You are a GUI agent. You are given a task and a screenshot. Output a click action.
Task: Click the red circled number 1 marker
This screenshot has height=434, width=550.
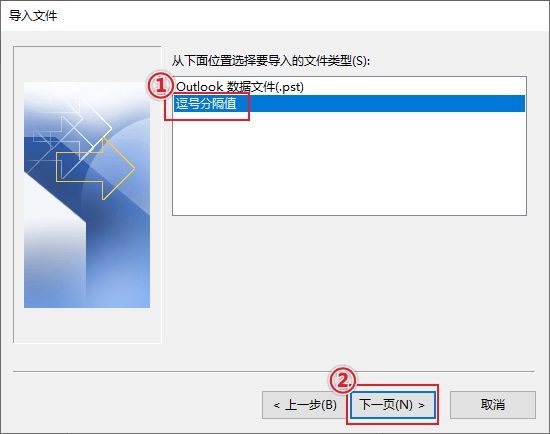[x=160, y=85]
